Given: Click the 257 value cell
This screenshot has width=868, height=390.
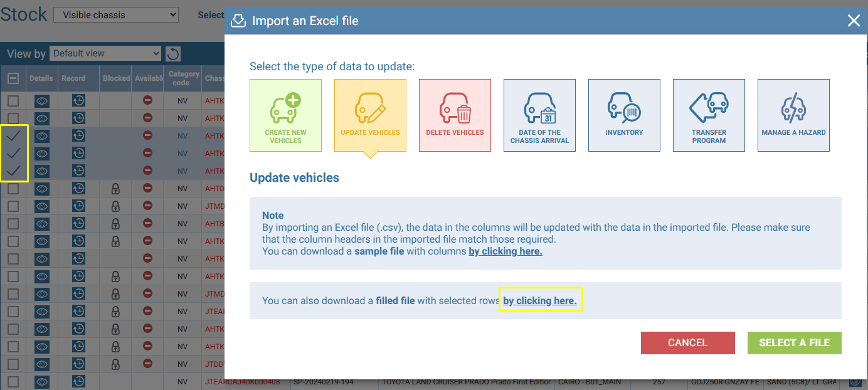Looking at the screenshot, I should click(x=659, y=381).
